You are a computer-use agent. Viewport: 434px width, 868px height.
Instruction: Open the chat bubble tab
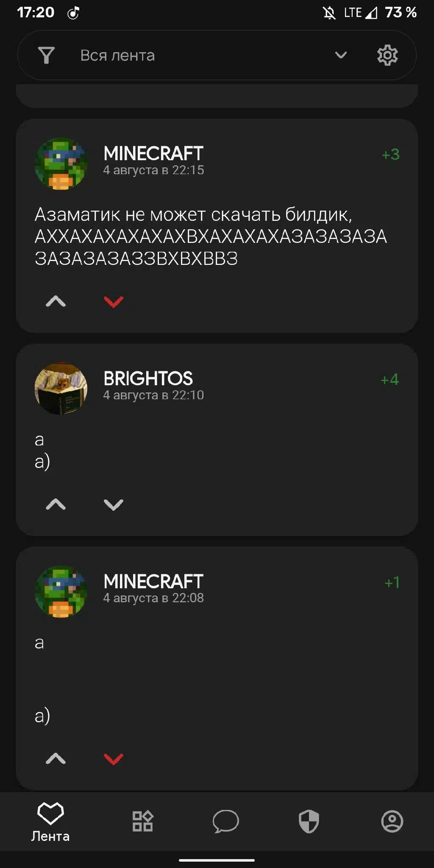pos(225,821)
